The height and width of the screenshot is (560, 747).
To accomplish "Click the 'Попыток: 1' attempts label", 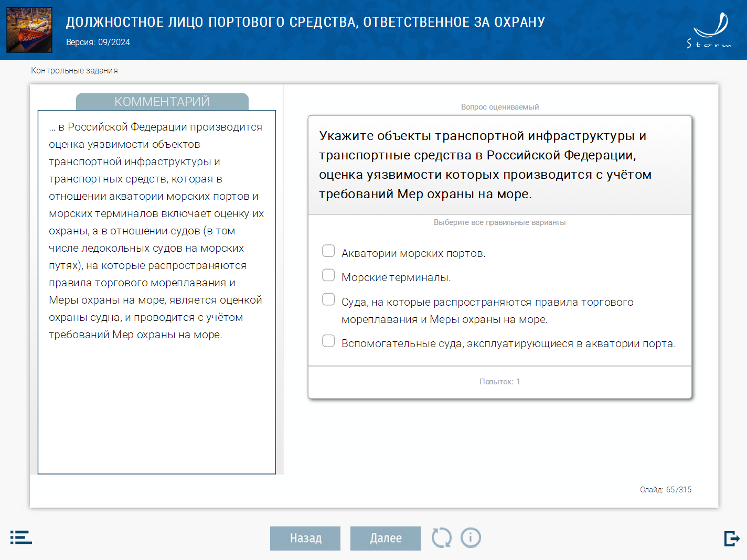I will (x=500, y=382).
